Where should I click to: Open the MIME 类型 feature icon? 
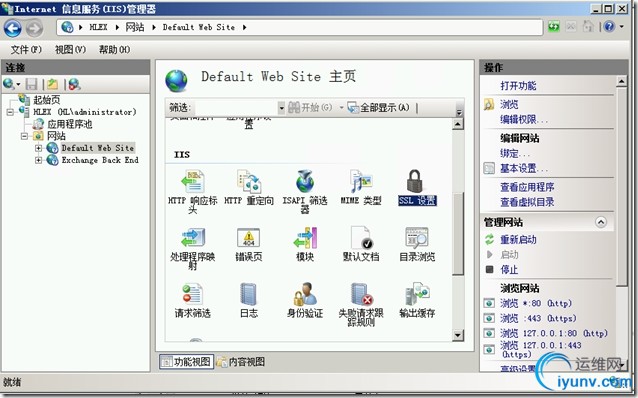tap(361, 182)
